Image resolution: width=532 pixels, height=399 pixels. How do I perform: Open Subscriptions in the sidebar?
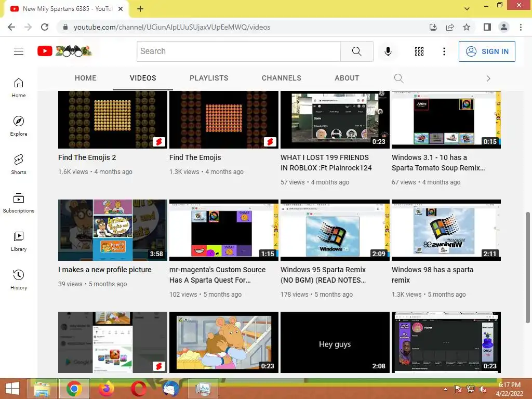coord(19,203)
